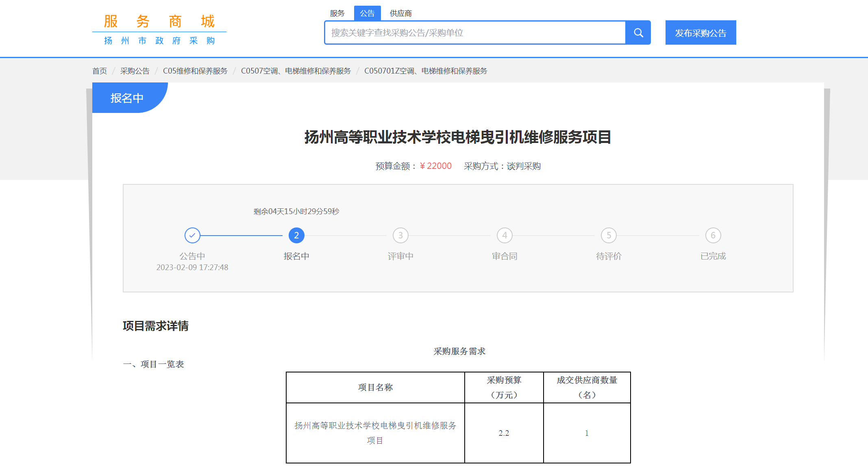This screenshot has height=474, width=868.
Task: Switch to the 服务 search tab
Action: [x=337, y=13]
